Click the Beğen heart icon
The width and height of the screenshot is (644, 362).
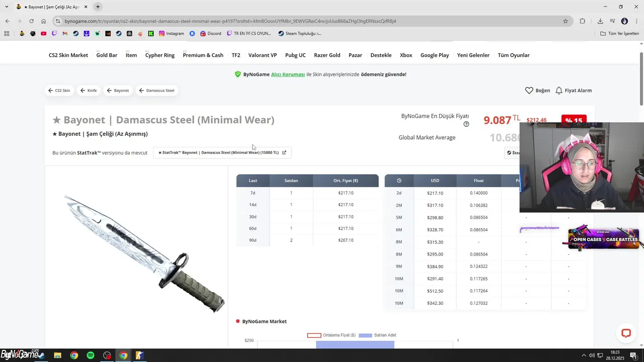[529, 90]
